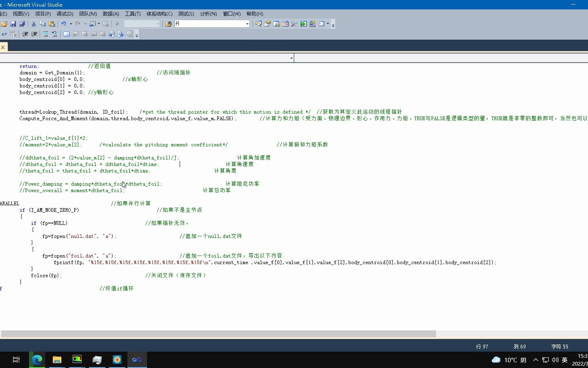Undo the last edit
The image size is (588, 368).
64,24
